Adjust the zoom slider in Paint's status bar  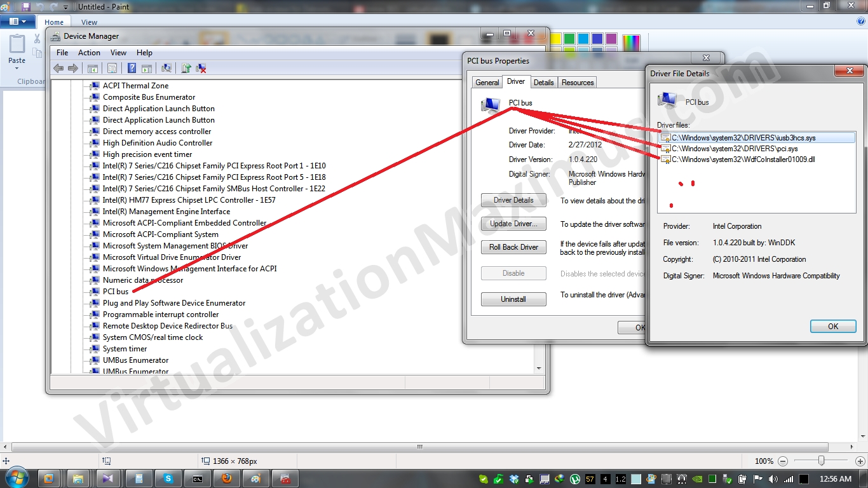pyautogui.click(x=822, y=461)
